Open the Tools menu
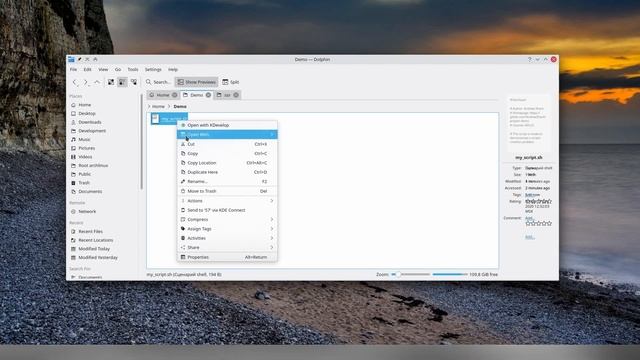 [x=133, y=69]
